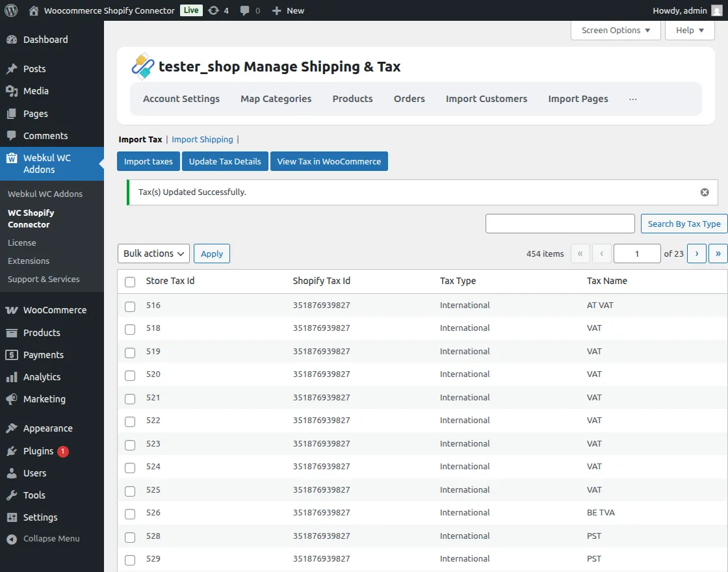Click the Update Tax Details button
The width and height of the screenshot is (728, 572).
[225, 162]
